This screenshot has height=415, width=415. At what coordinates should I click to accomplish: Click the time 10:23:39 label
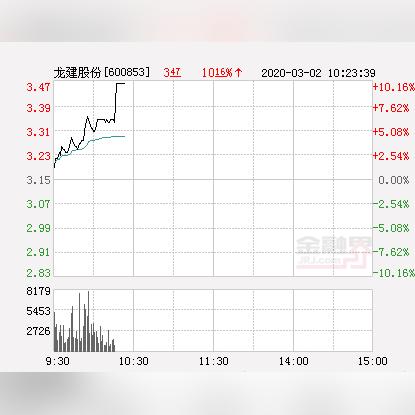coord(351,73)
